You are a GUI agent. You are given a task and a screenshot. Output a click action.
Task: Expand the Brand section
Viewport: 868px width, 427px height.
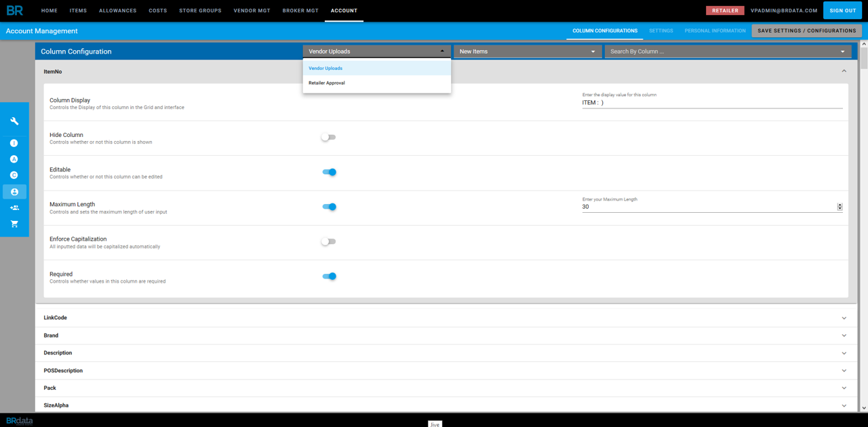(x=446, y=335)
